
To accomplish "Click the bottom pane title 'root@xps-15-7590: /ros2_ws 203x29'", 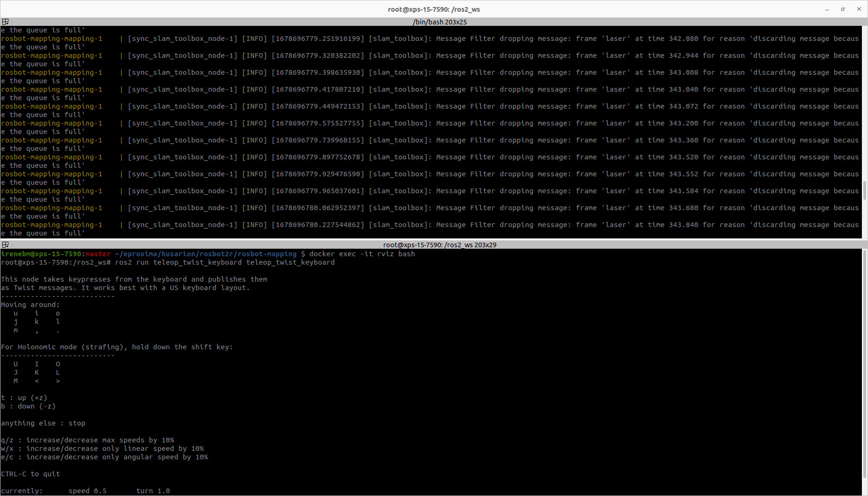I will (x=440, y=245).
